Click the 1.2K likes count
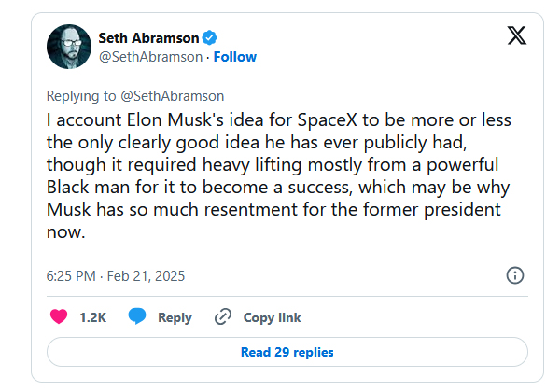 (x=92, y=317)
